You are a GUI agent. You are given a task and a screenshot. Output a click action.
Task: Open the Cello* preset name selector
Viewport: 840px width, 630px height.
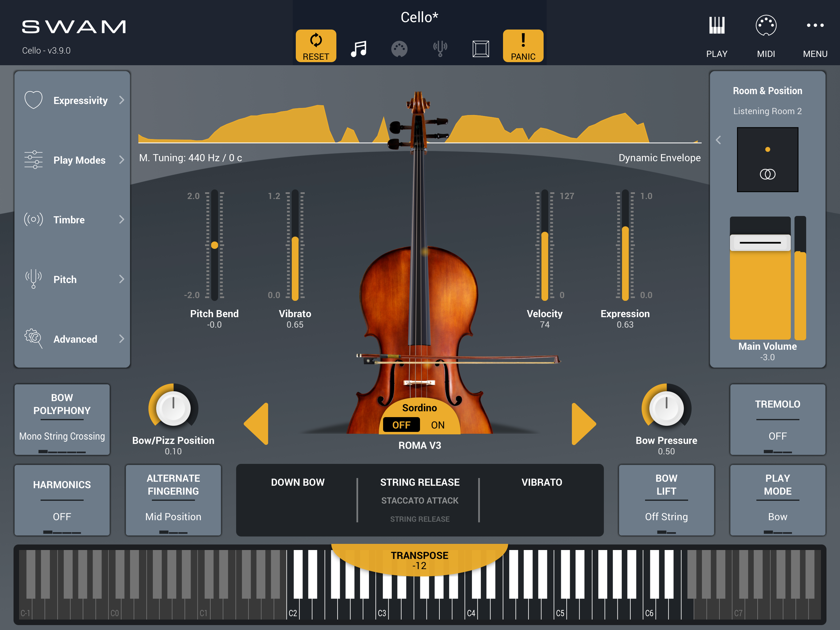tap(420, 17)
